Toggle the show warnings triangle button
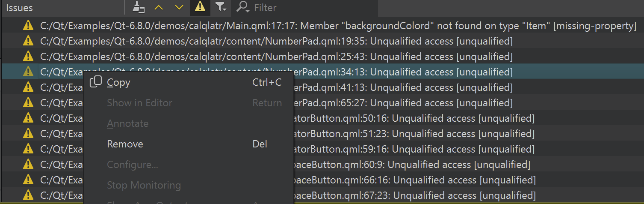 [x=200, y=7]
